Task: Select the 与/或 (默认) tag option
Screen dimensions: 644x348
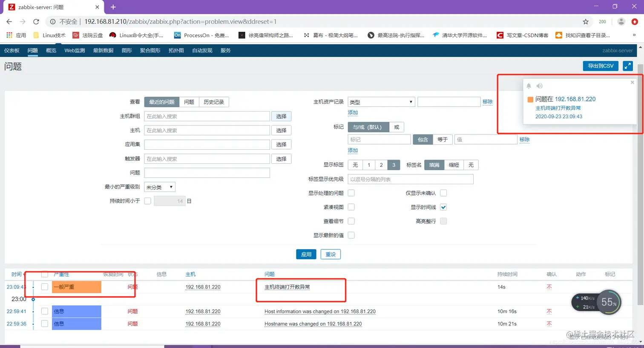Action: [368, 127]
